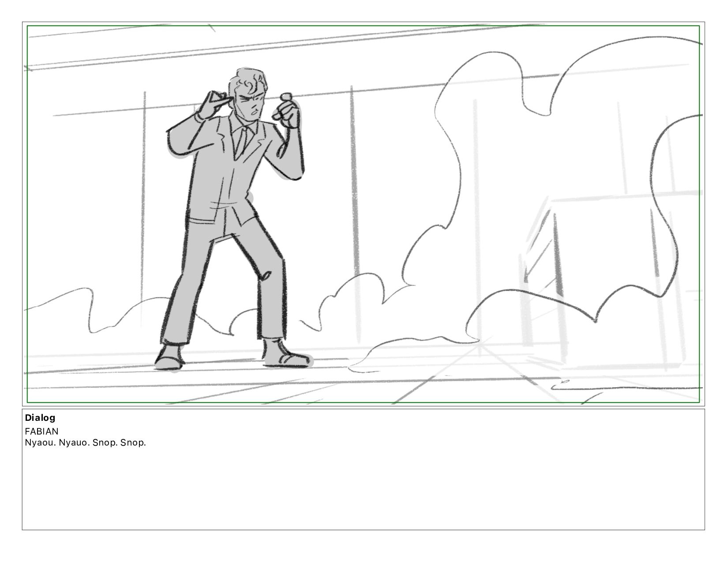Click the storyboard panel sketch thumbnail
Viewport: 728px width, 563px height.
[x=363, y=214]
